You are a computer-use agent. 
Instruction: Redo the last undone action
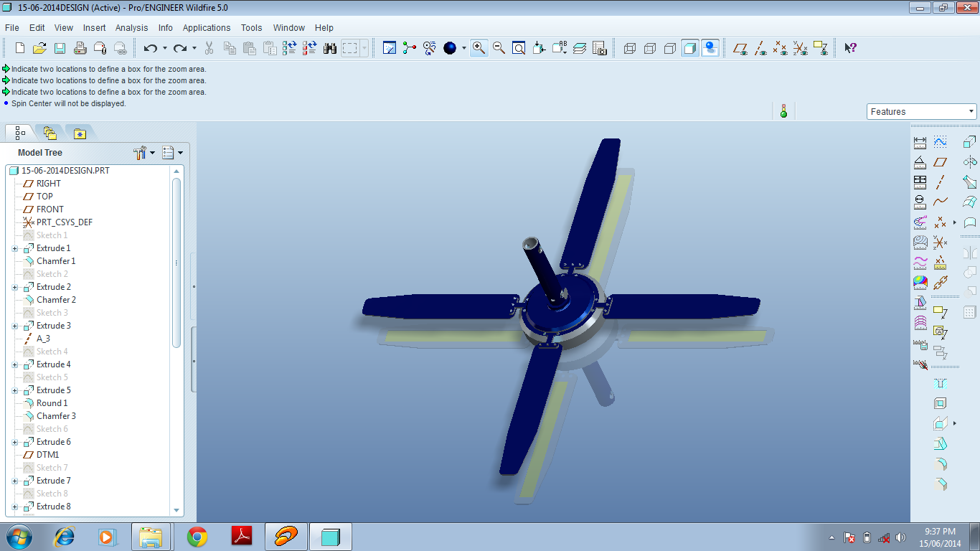pyautogui.click(x=179, y=48)
